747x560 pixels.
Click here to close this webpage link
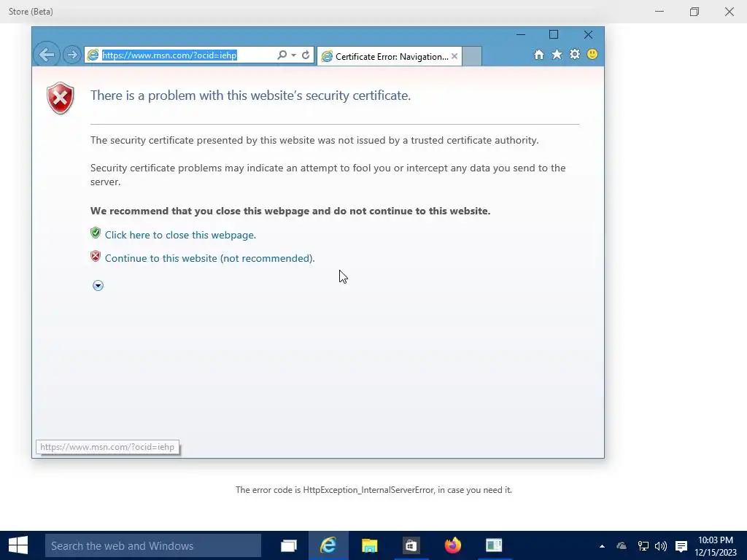click(x=181, y=235)
